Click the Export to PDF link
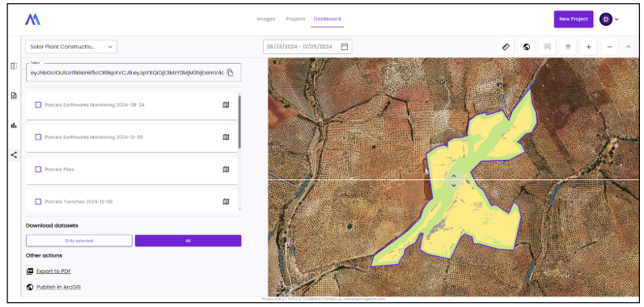Image resolution: width=644 pixels, height=307 pixels. pyautogui.click(x=53, y=271)
